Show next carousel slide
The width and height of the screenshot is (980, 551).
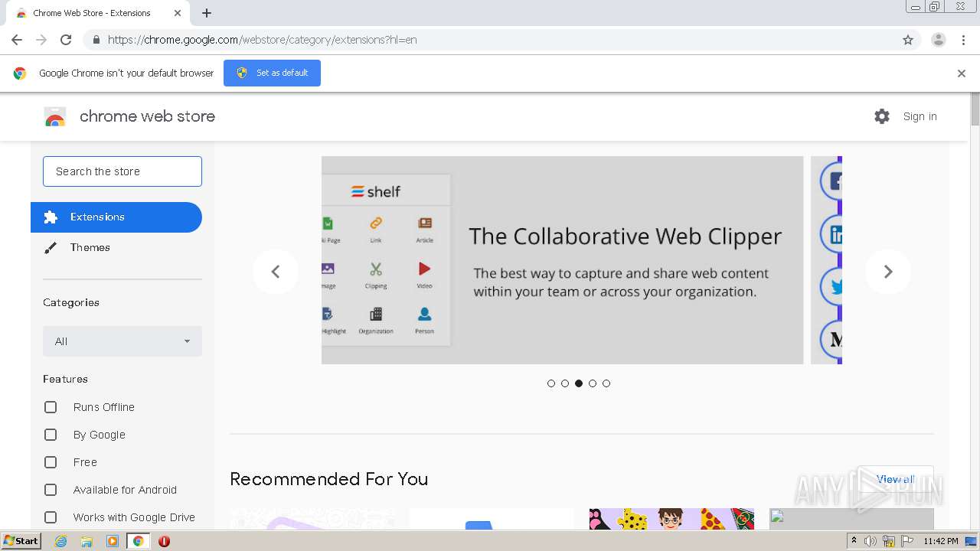(888, 271)
